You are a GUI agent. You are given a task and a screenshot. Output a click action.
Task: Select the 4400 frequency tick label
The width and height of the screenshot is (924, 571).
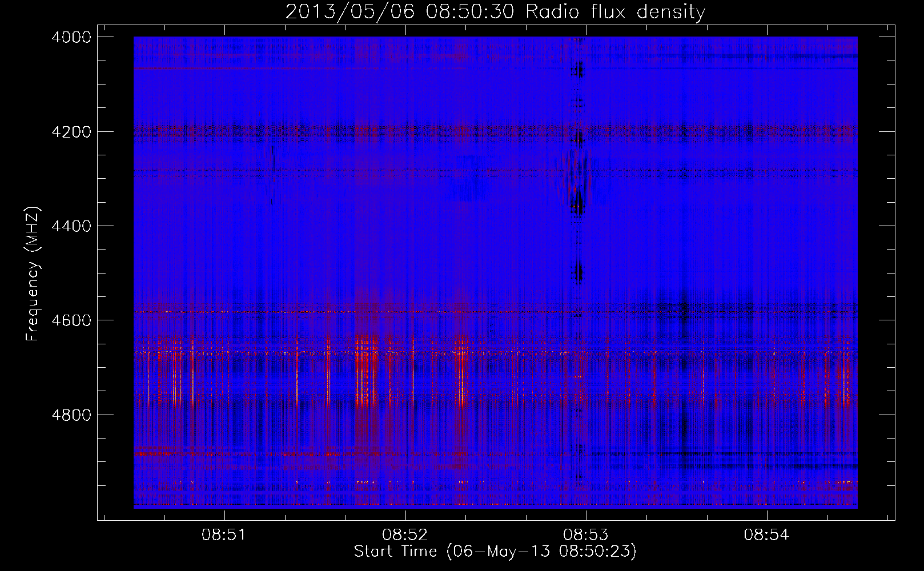tap(71, 226)
